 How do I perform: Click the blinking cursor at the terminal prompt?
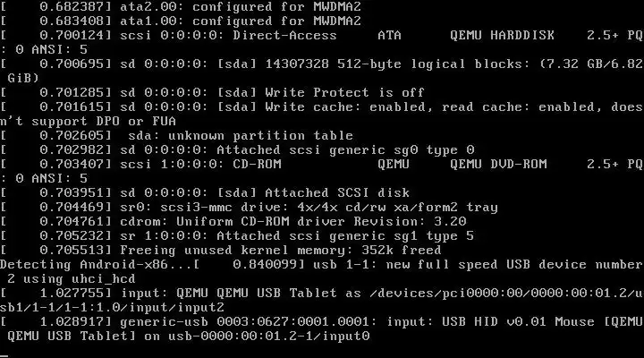pyautogui.click(x=4, y=354)
